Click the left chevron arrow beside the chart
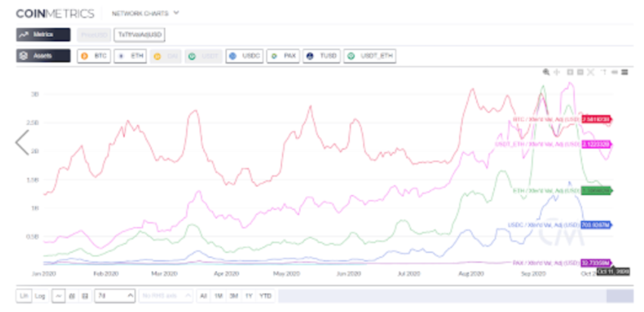Viewport: 644px width, 312px height. click(22, 143)
